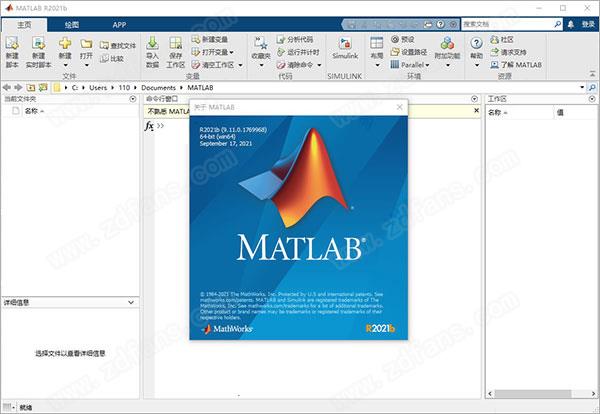This screenshot has height=414, width=600.
Task: Click the C: segment in the path
Action: pyautogui.click(x=75, y=88)
